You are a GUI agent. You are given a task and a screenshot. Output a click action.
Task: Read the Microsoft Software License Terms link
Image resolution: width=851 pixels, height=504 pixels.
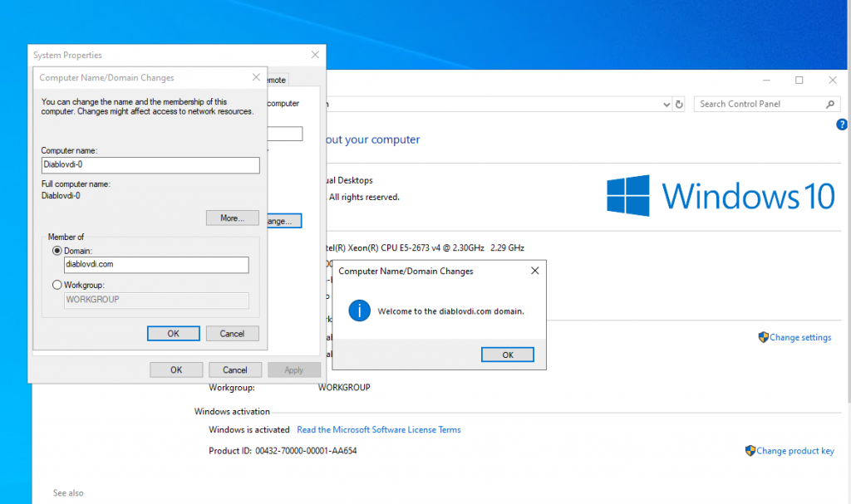tap(379, 429)
